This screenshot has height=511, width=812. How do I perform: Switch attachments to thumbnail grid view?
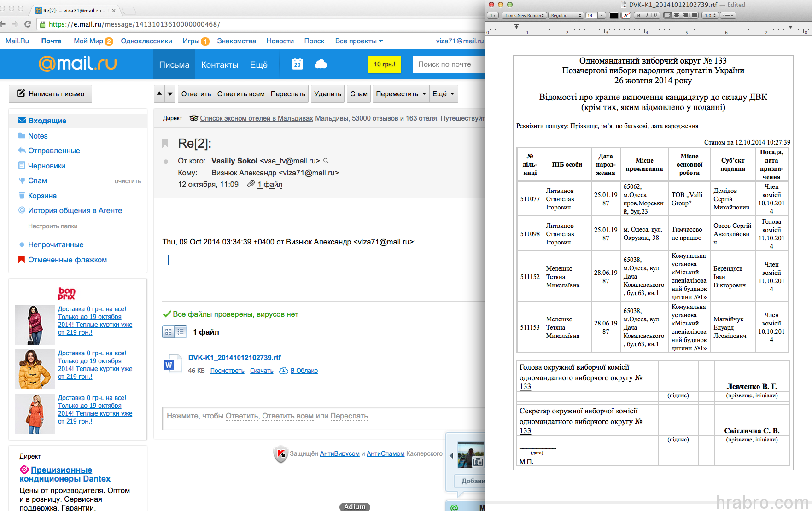click(169, 332)
